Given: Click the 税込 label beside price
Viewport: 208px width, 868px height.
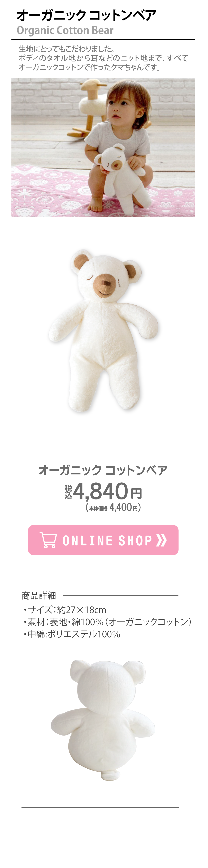Looking at the screenshot, I should point(68,492).
